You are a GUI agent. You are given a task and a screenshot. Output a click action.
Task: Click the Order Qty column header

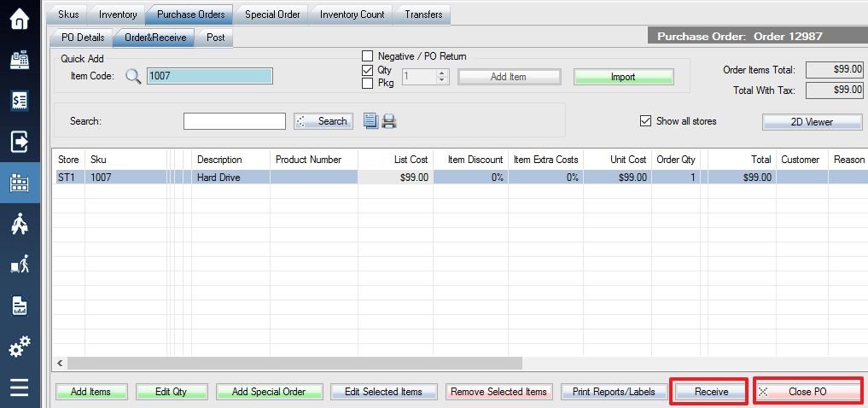click(676, 160)
